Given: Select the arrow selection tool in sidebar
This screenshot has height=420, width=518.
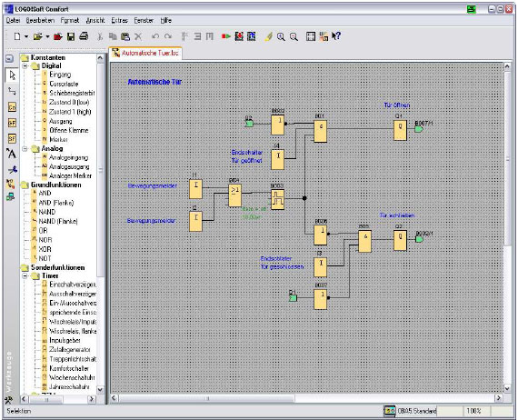Looking at the screenshot, I should coord(12,75).
